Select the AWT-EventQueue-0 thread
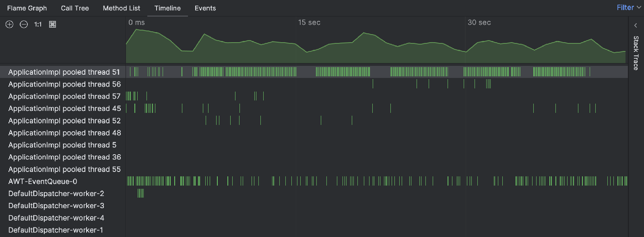Viewport: 644px width, 237px height. pyautogui.click(x=314, y=181)
